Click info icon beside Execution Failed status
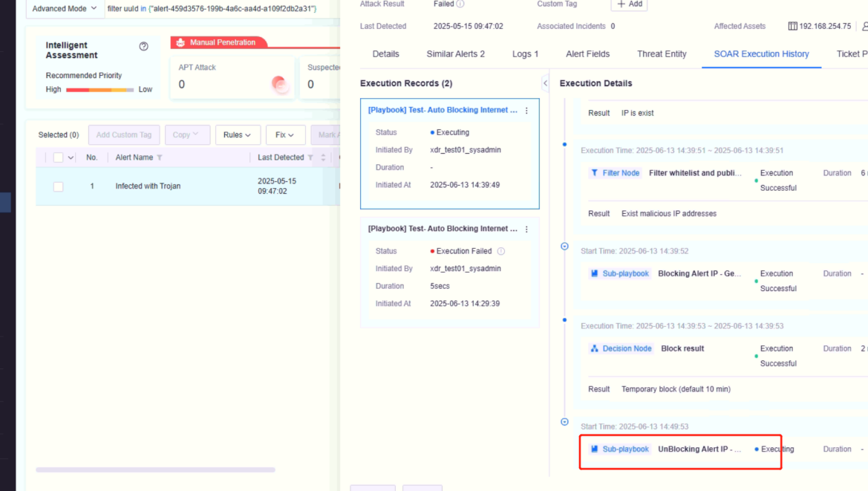Viewport: 868px width, 491px height. [x=501, y=251]
